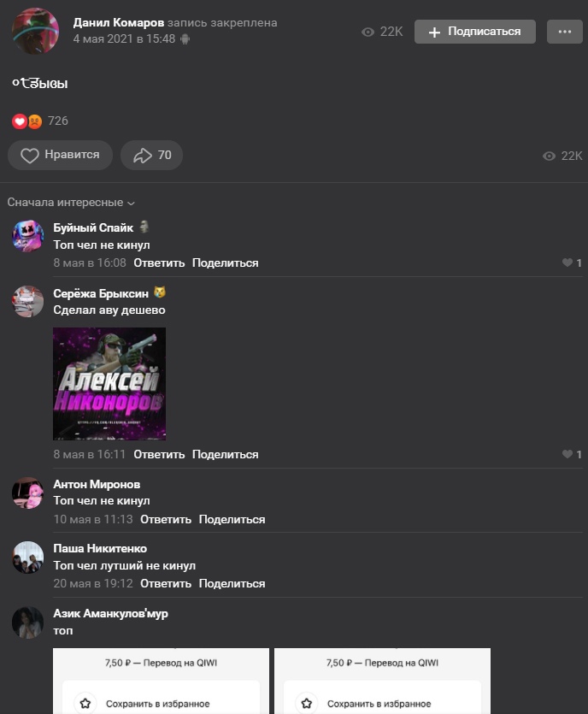The height and width of the screenshot is (714, 588).
Task: Expand the Сначала интересные sort dropdown
Action: [71, 202]
